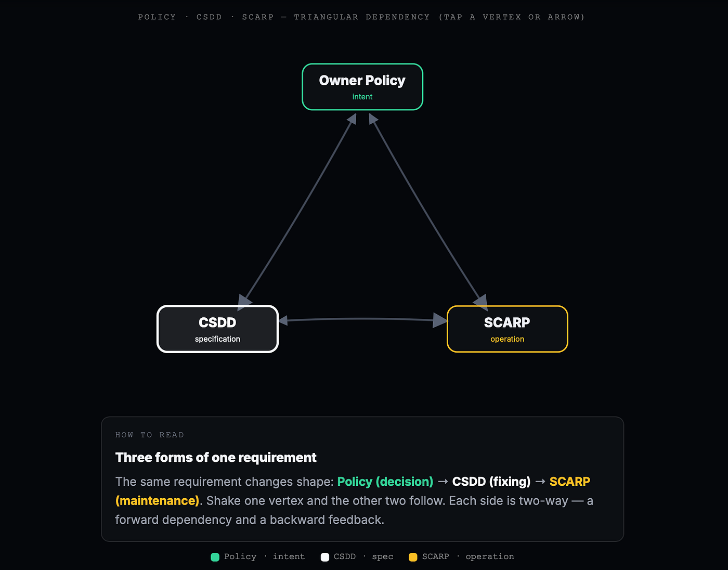Click the bold 'CSDD (fixing)' text
Screen dimensions: 728x570
click(491, 482)
